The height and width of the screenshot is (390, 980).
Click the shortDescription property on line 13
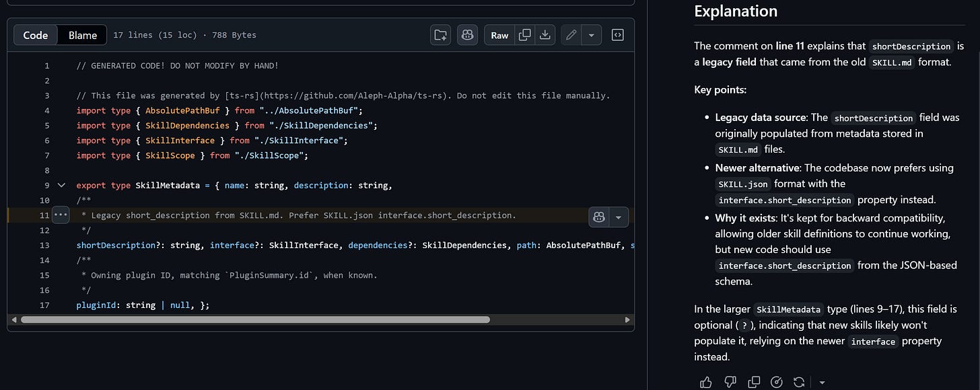116,245
